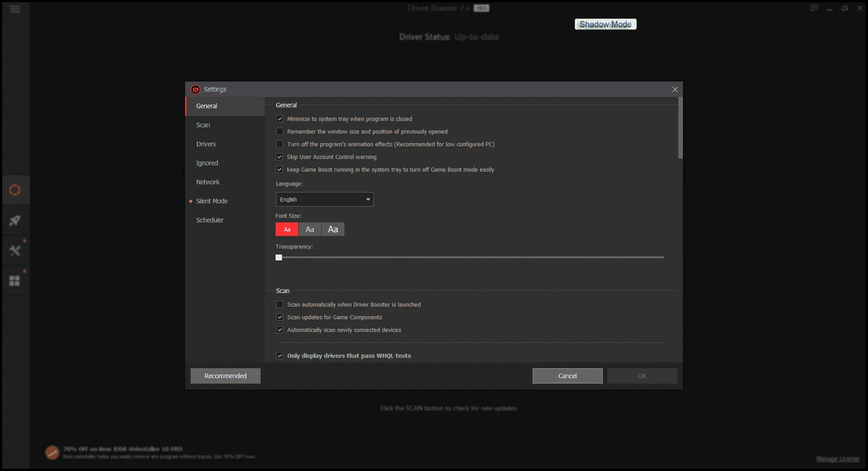Select the Drivers settings tab
Image resolution: width=868 pixels, height=471 pixels.
coord(225,144)
